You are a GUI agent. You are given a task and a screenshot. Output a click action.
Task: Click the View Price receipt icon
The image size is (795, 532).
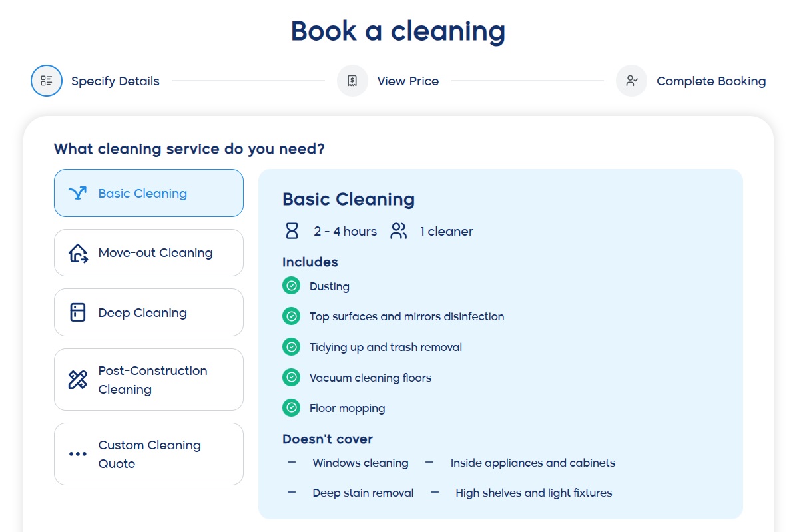point(352,81)
